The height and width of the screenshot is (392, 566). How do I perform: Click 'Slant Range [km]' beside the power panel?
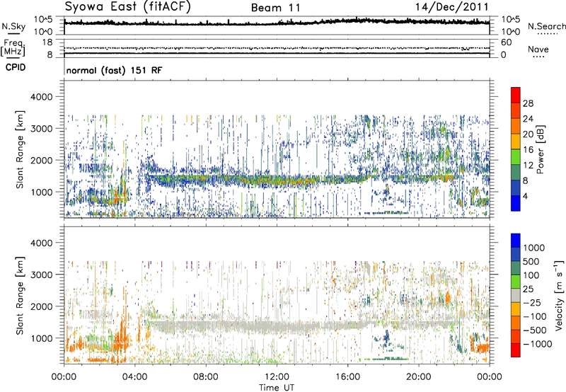pyautogui.click(x=20, y=149)
